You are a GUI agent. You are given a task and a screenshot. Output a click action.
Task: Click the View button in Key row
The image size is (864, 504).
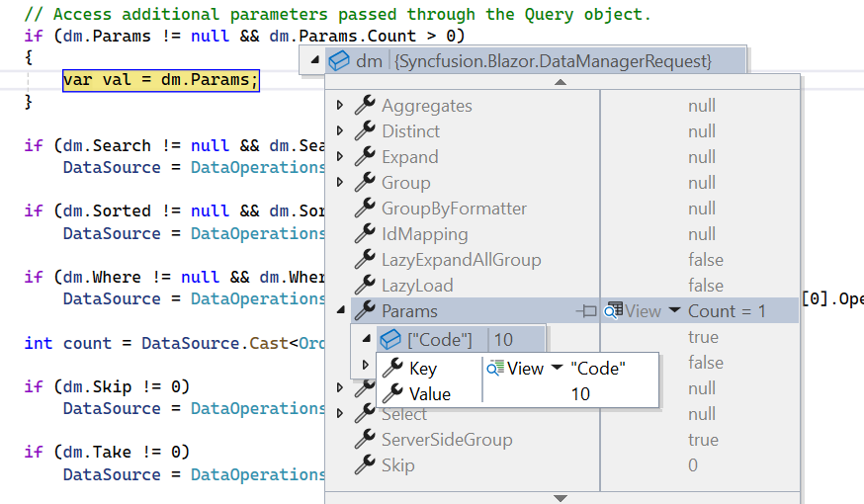point(525,368)
